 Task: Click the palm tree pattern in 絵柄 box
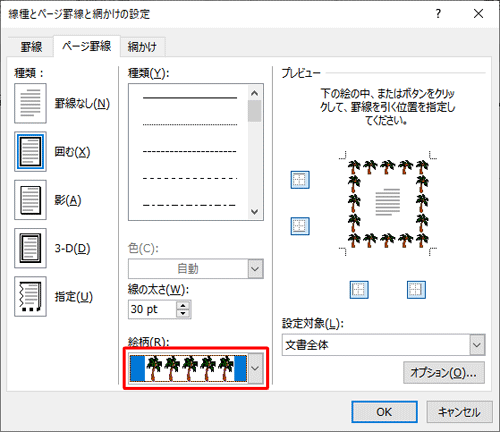pos(188,368)
